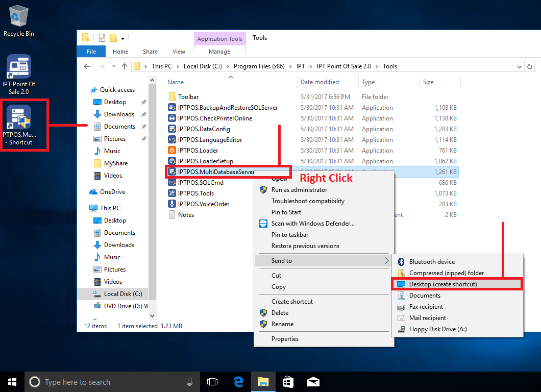Select IPT Point Of Sale 2.0 desktop icon
This screenshot has height=392, width=541.
(x=19, y=75)
